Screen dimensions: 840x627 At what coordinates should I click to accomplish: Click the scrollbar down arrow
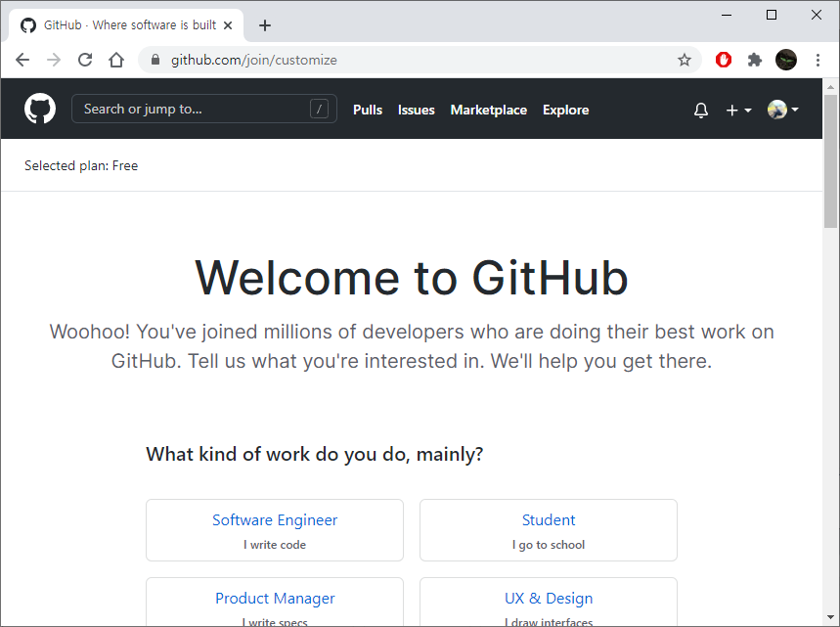tap(830, 617)
